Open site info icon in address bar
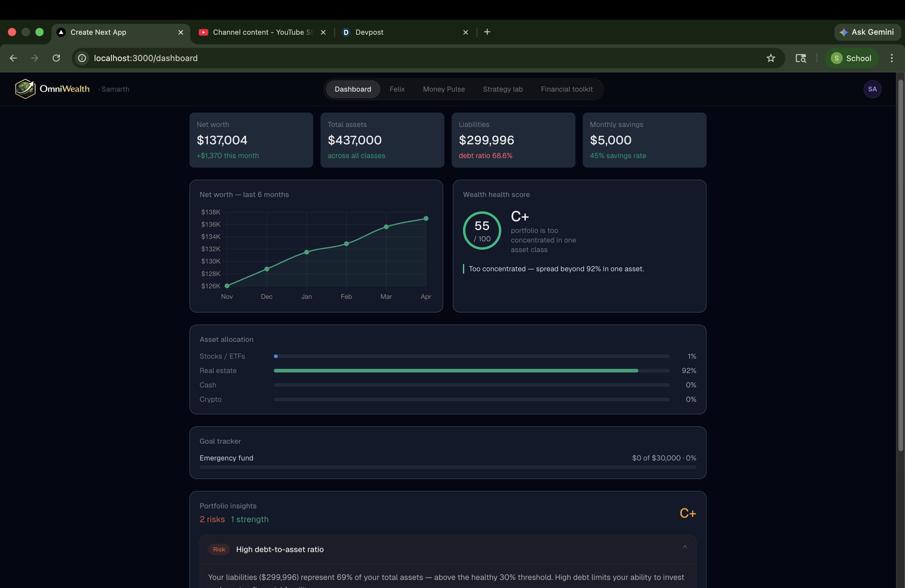This screenshot has width=905, height=588. [x=82, y=58]
